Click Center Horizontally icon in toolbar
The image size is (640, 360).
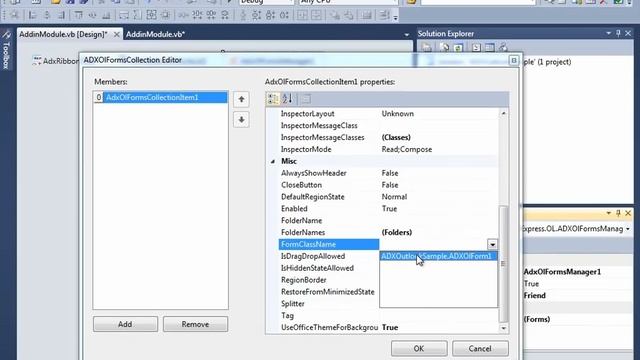click(302, 15)
